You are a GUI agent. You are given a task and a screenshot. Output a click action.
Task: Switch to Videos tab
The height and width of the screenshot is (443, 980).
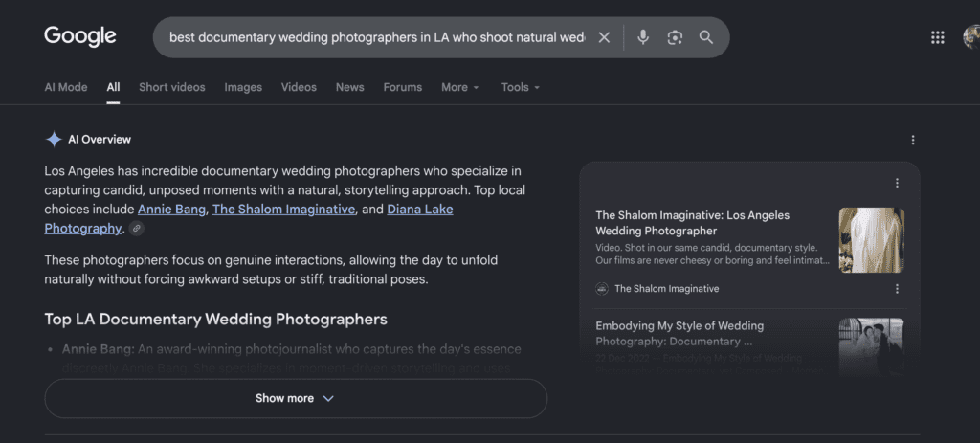[299, 87]
